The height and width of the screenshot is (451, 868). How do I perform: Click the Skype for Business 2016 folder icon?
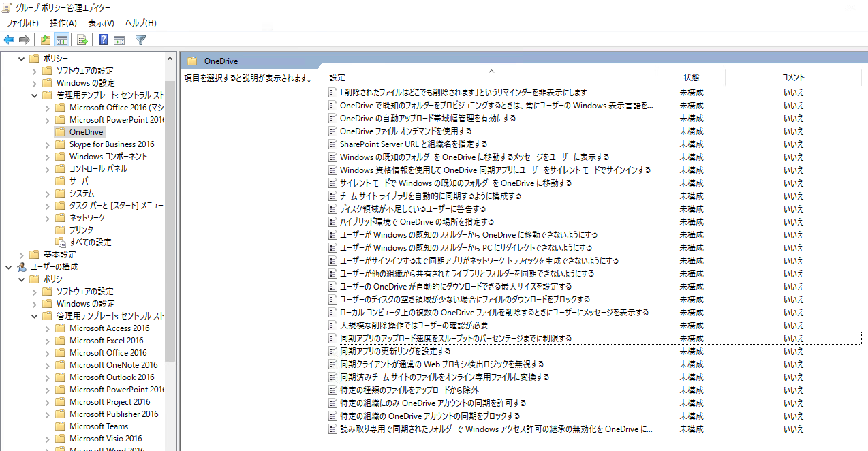click(x=60, y=144)
